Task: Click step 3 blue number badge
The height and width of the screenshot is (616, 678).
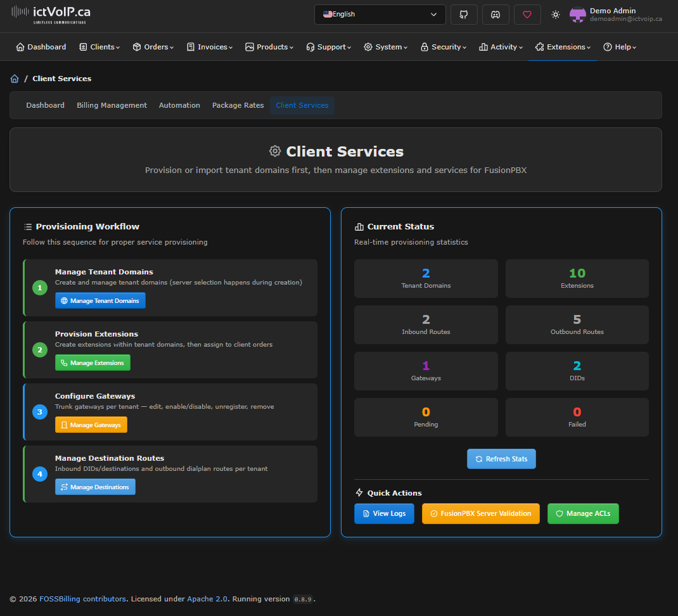Action: pos(40,412)
